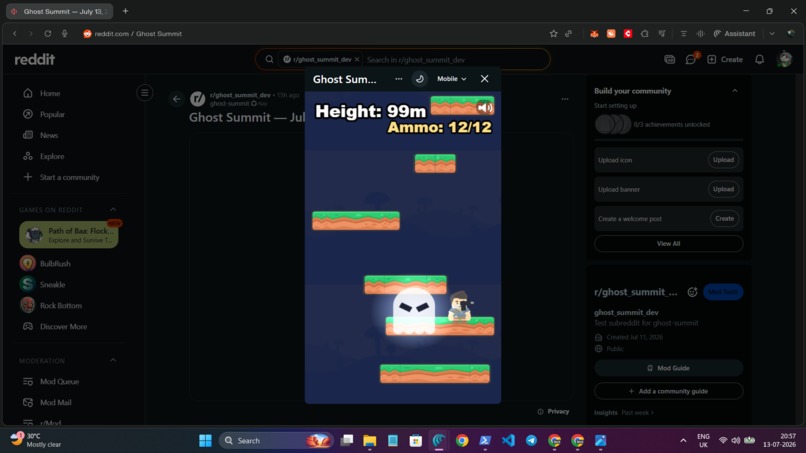Open BulbRush game
The image size is (806, 453).
55,263
